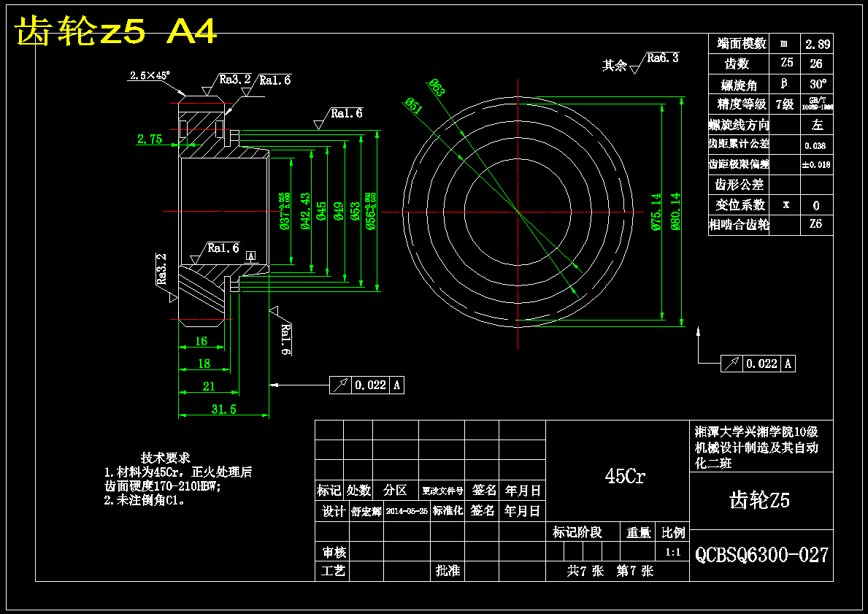Click the line '齿面硬度170-210HBW;'
The image size is (868, 614).
tap(163, 486)
